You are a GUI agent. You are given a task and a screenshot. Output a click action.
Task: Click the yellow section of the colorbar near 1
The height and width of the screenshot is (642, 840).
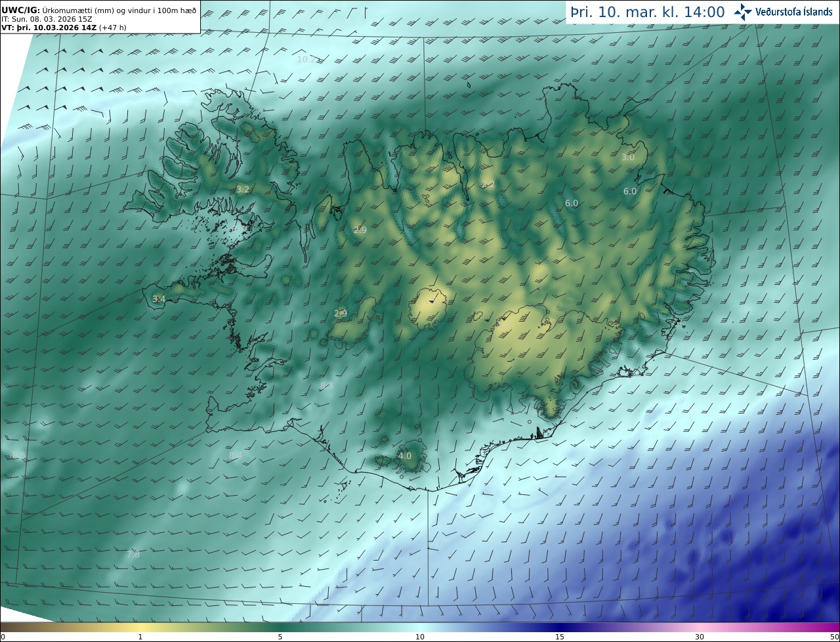pos(140,627)
